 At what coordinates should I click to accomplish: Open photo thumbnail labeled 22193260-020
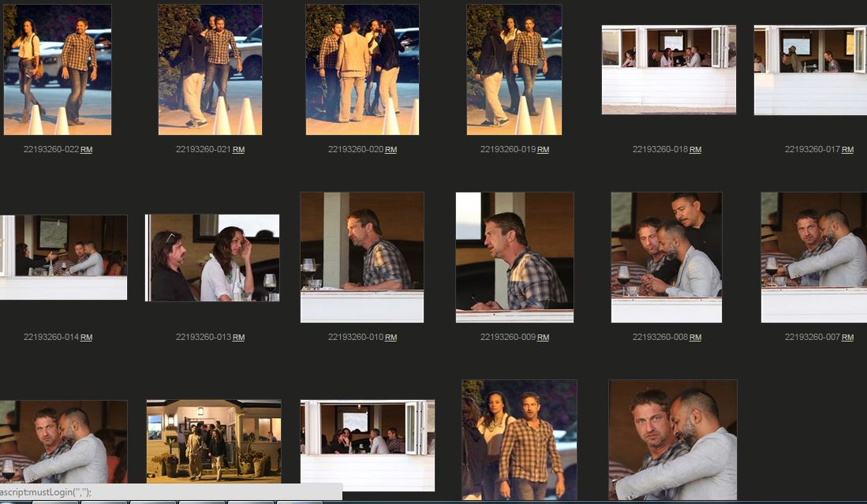pyautogui.click(x=362, y=69)
